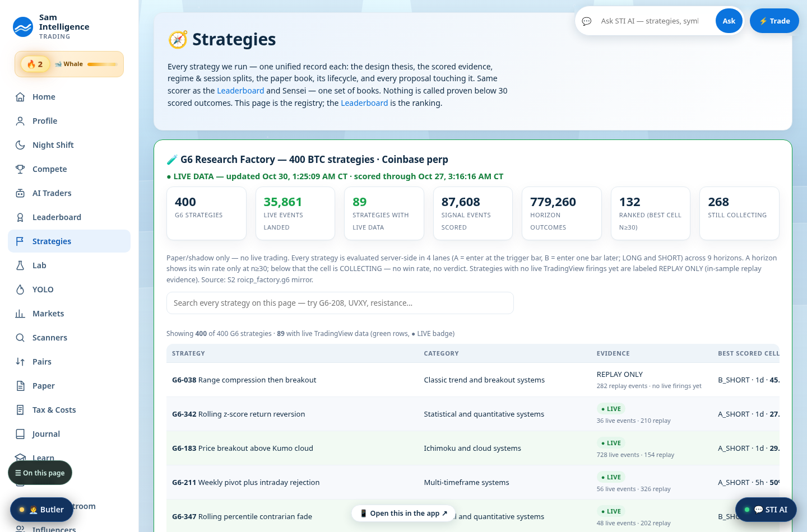807x532 pixels.
Task: Focus the Ask STI AI input field
Action: tap(650, 21)
